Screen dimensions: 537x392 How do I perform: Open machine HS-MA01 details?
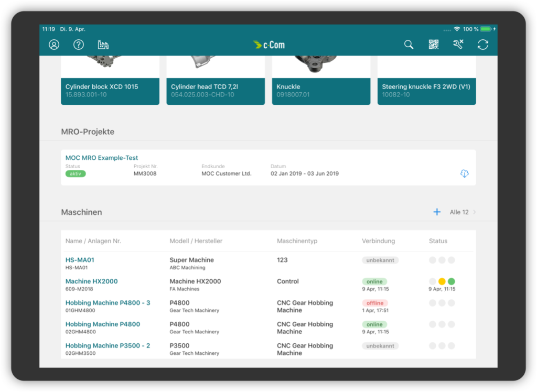80,260
